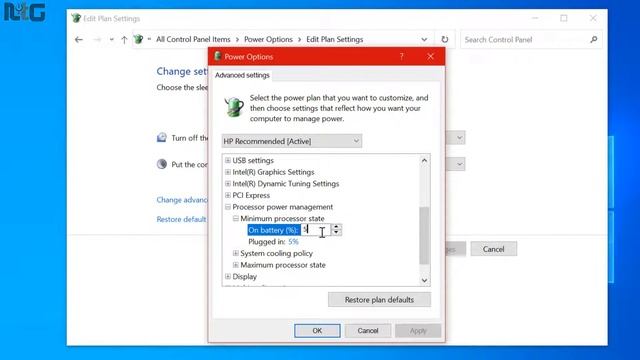Minimize the Edit Plan Settings window
This screenshot has width=640, height=360.
[x=535, y=18]
